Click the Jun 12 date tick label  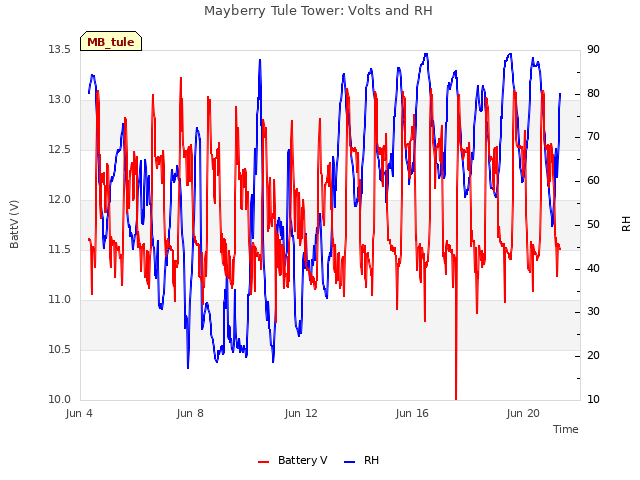[301, 413]
